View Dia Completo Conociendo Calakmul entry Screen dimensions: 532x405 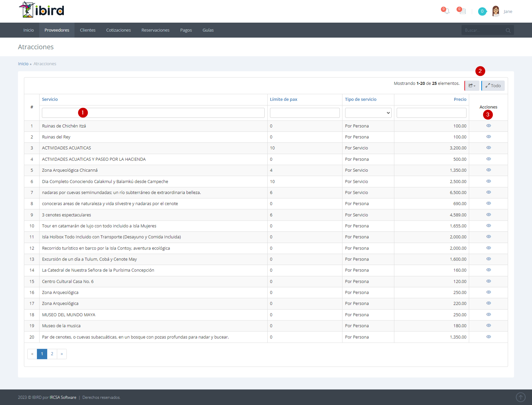click(488, 181)
